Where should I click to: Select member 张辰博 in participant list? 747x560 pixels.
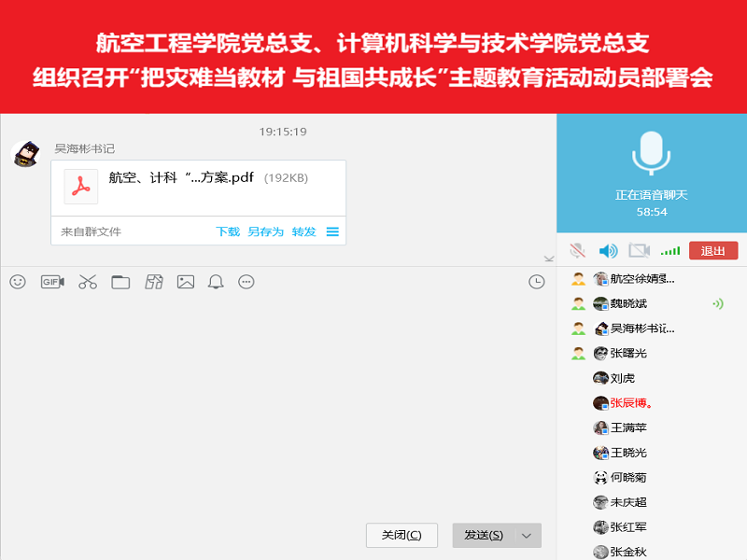(630, 403)
